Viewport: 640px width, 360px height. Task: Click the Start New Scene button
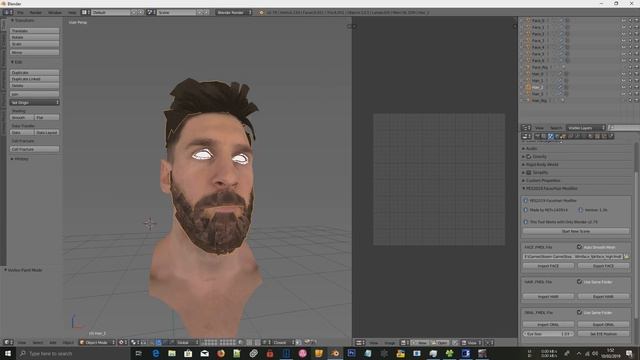(576, 231)
